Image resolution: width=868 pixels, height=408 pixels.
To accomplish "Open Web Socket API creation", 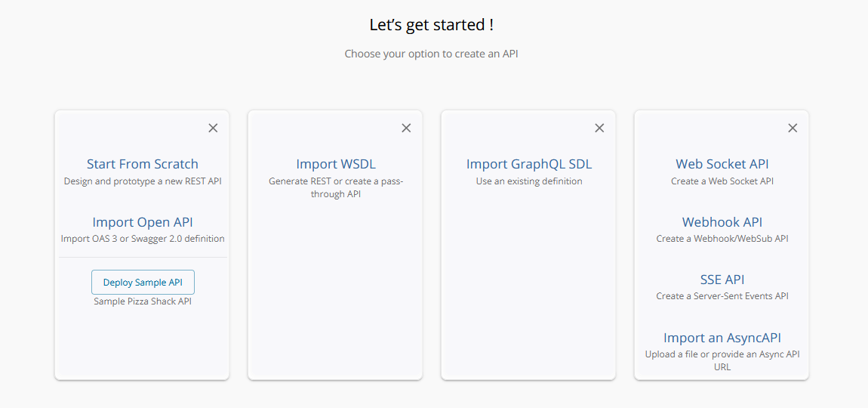I will (x=722, y=164).
